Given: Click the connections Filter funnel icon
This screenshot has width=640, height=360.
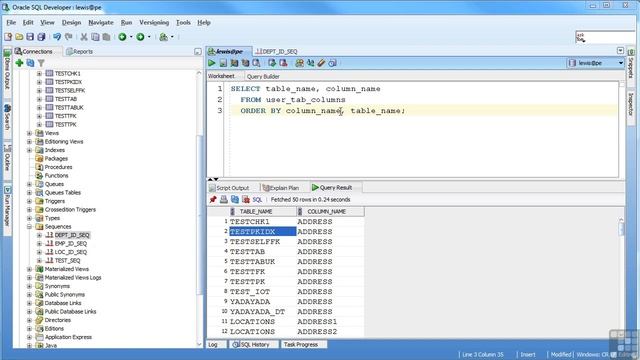Looking at the screenshot, I should [41, 63].
